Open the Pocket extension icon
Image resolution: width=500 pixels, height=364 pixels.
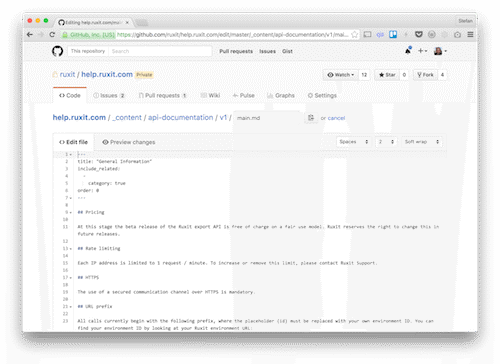419,35
